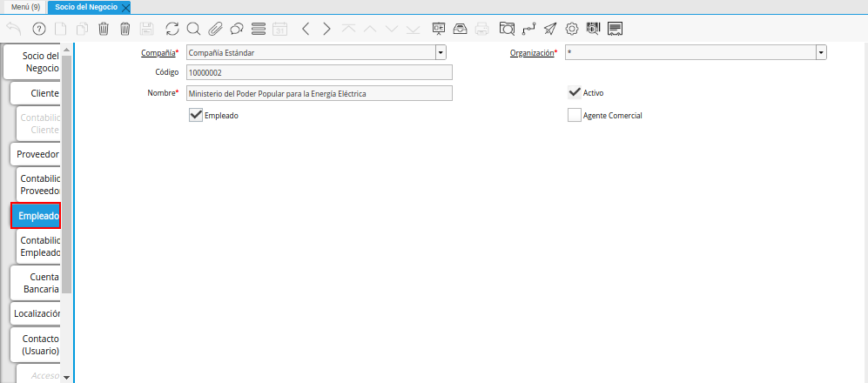Click the barcode magnifier Product Info icon
The width and height of the screenshot is (868, 383).
point(593,29)
